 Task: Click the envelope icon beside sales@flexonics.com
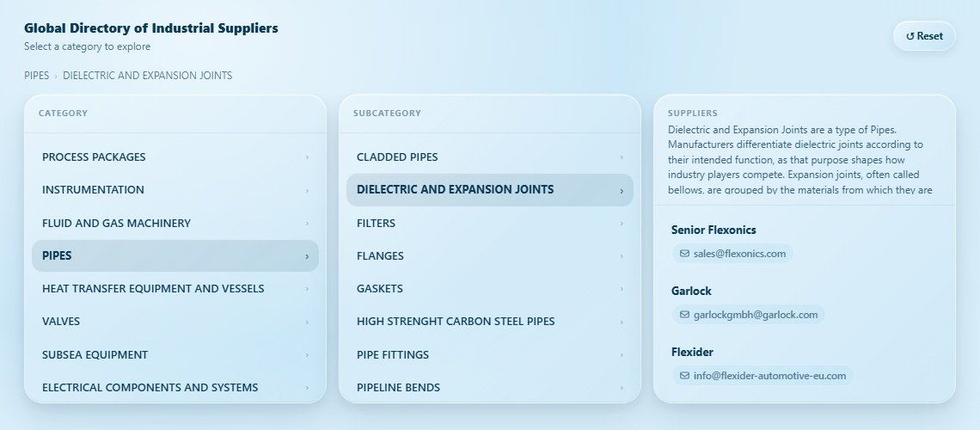point(684,254)
